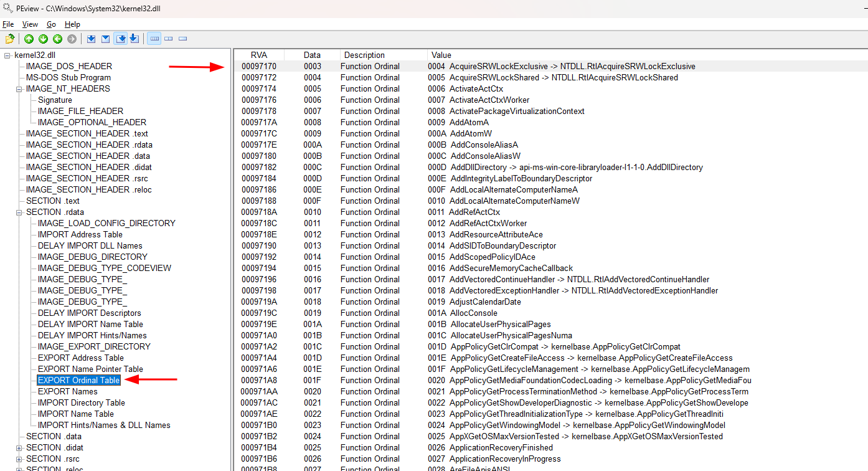Click the open file folder icon
This screenshot has width=868, height=471.
(10, 39)
